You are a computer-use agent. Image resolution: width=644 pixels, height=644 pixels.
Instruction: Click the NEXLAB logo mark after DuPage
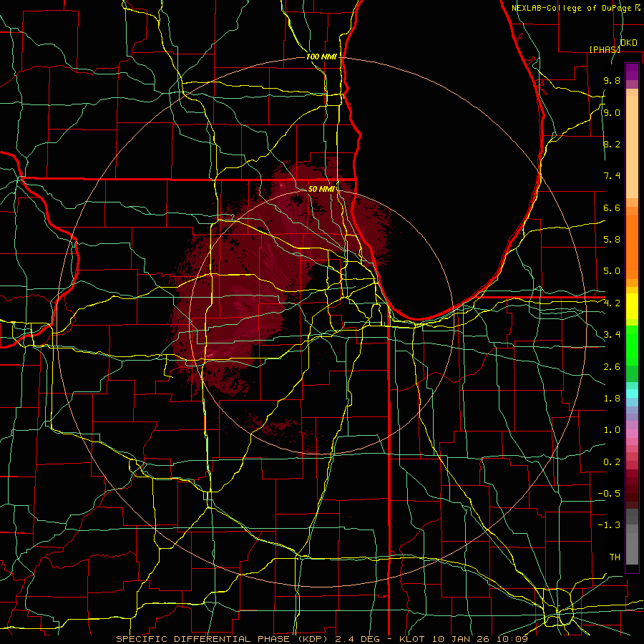tap(637, 8)
